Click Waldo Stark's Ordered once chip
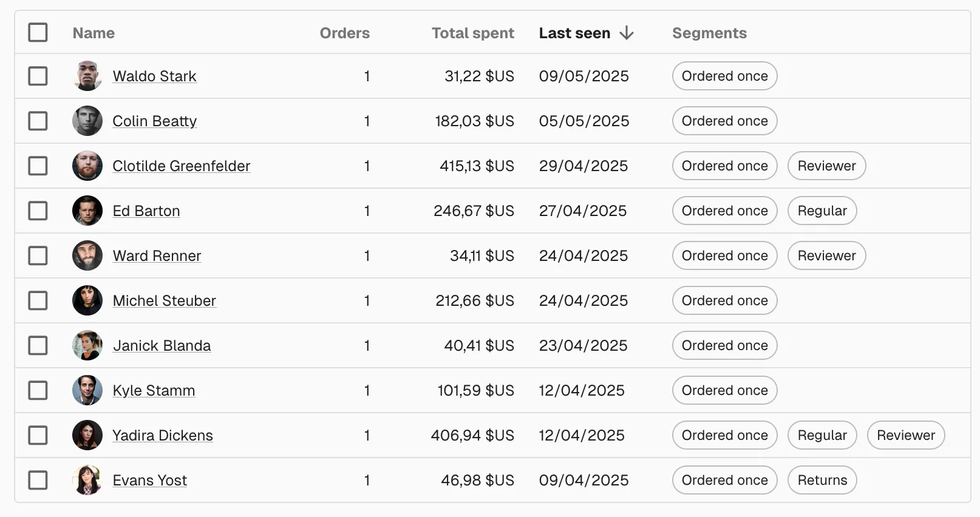The width and height of the screenshot is (980, 517). click(x=724, y=76)
